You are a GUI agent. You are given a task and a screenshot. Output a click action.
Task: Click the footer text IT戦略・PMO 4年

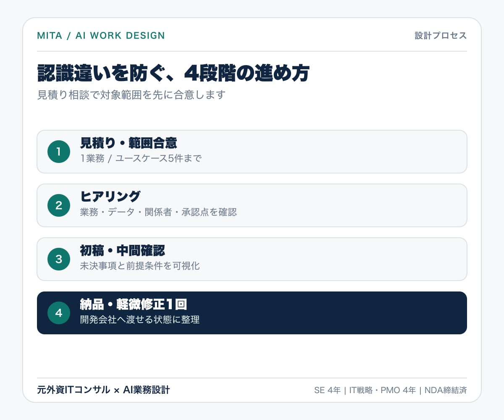coord(382,390)
